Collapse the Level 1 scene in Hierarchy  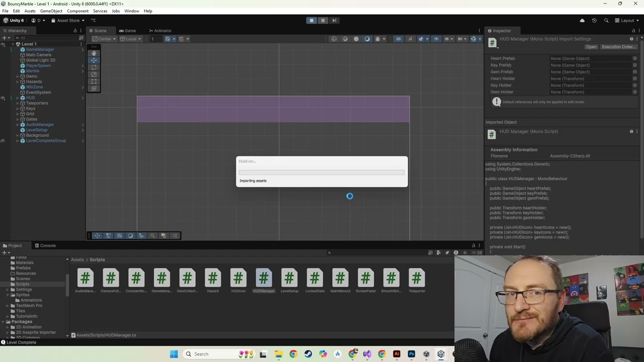tap(13, 44)
